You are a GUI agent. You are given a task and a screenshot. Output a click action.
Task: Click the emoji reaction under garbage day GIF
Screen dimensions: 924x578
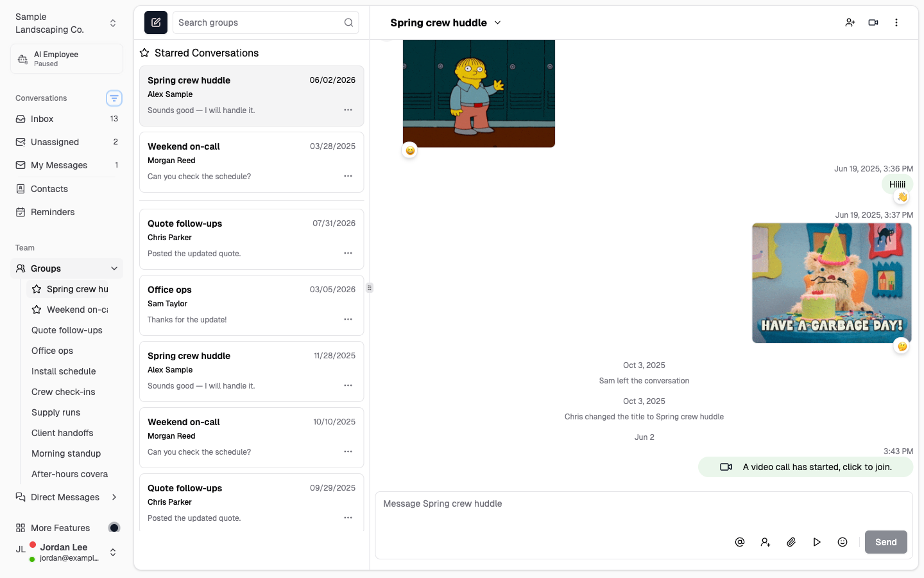point(902,347)
